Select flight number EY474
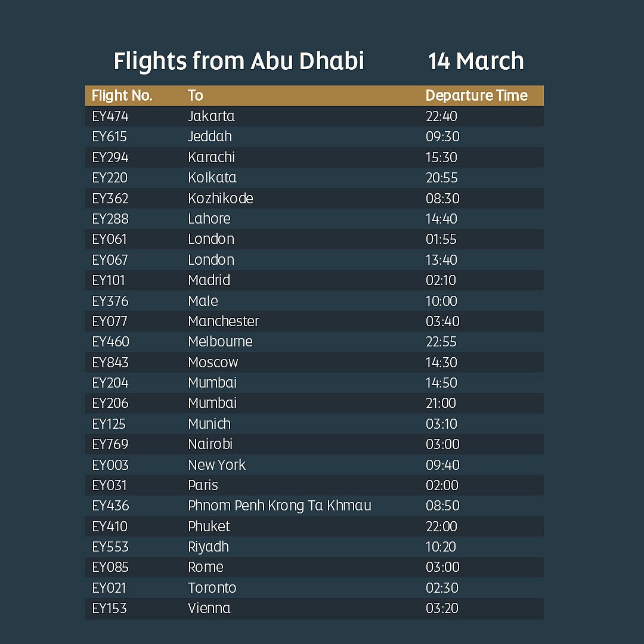 [x=110, y=116]
